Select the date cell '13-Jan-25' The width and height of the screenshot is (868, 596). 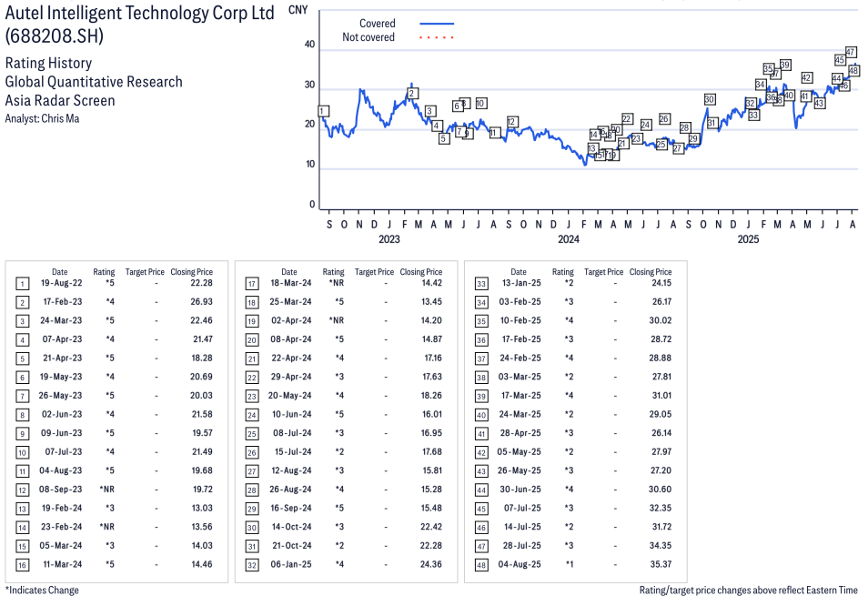click(x=521, y=283)
